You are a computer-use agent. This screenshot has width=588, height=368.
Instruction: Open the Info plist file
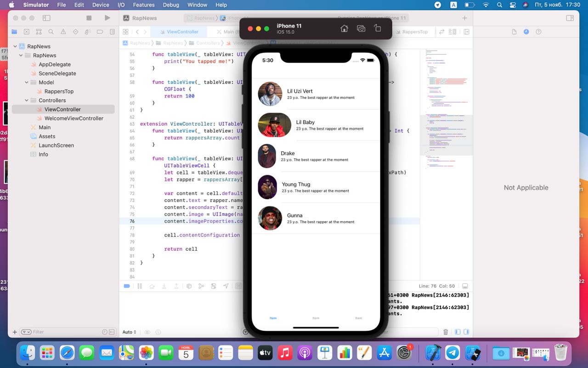[43, 154]
